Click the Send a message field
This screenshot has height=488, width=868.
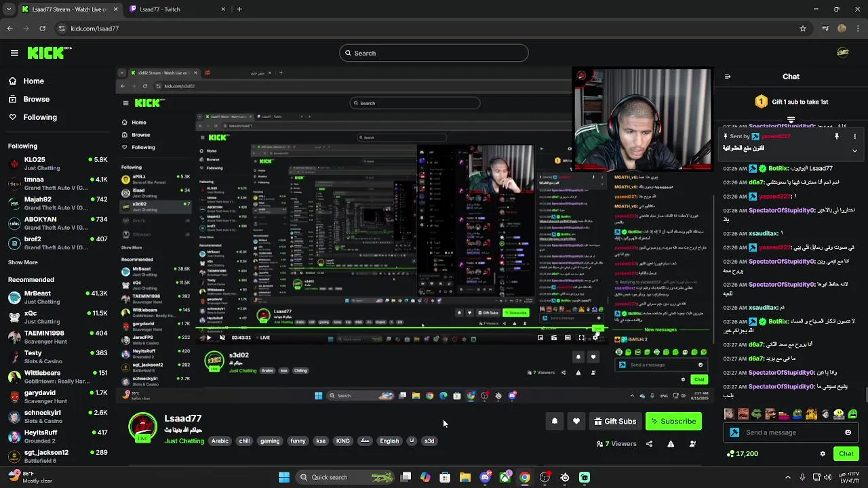tap(790, 432)
